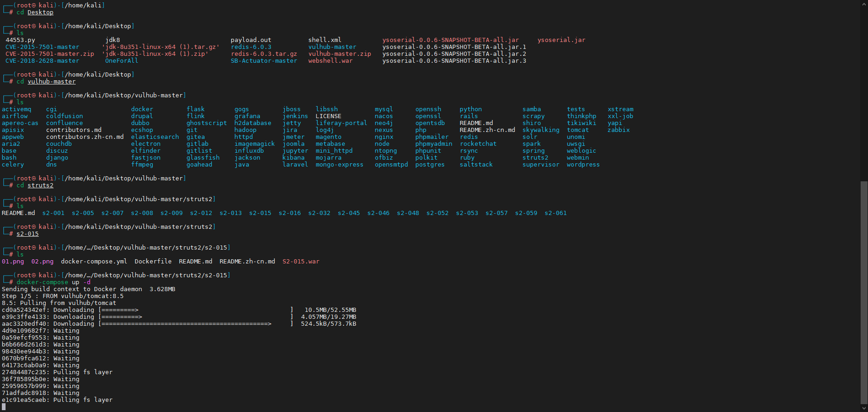The height and width of the screenshot is (412, 868).
Task: Click the liferay-portal directory name
Action: (x=342, y=123)
